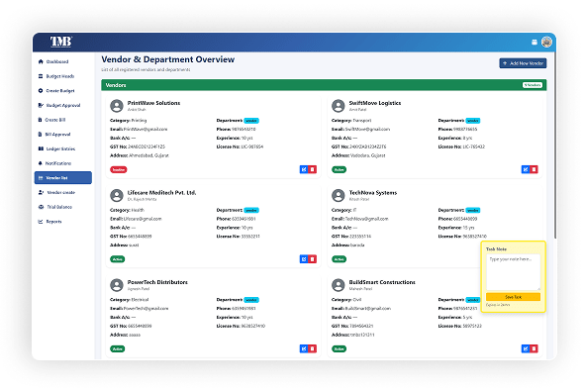
Task: Click the Task Note title
Action: point(496,249)
